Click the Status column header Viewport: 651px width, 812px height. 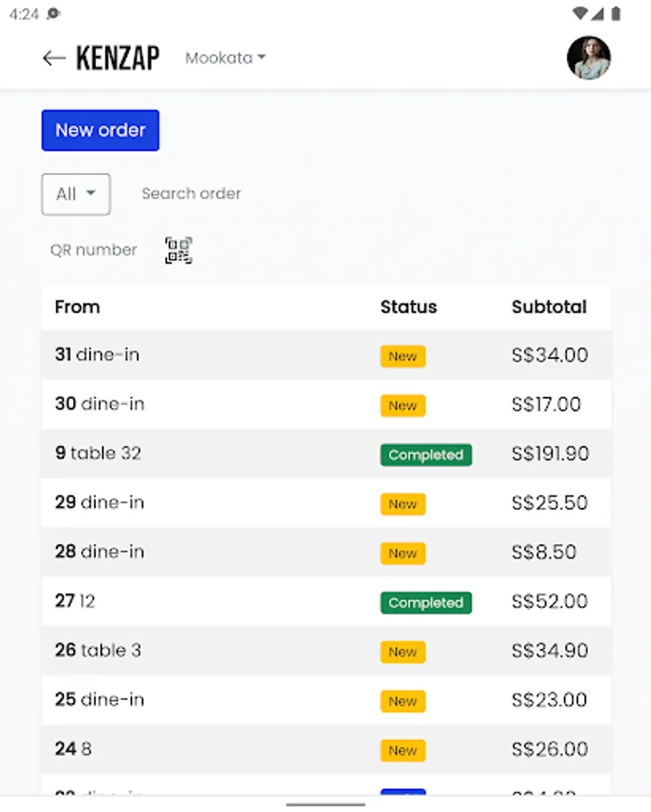click(408, 307)
